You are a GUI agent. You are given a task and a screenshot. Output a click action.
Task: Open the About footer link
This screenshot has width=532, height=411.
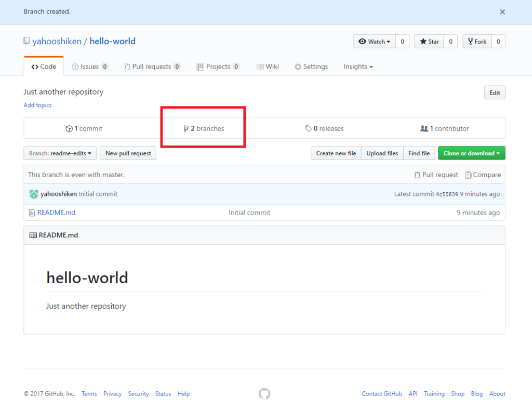pos(497,394)
